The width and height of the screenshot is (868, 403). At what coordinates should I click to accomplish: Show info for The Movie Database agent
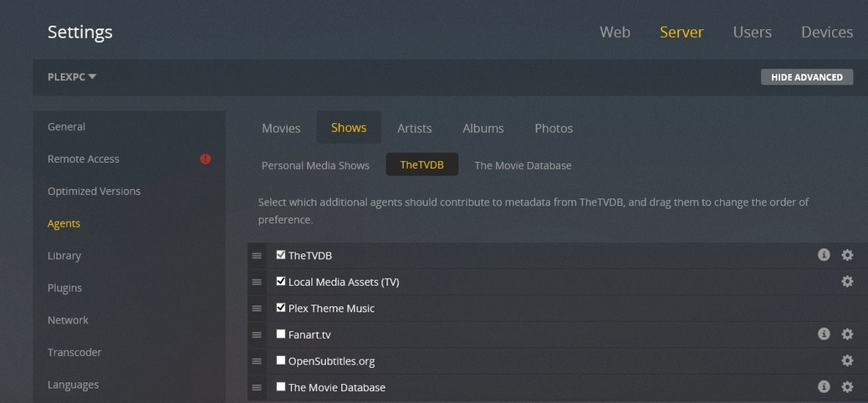coord(824,387)
